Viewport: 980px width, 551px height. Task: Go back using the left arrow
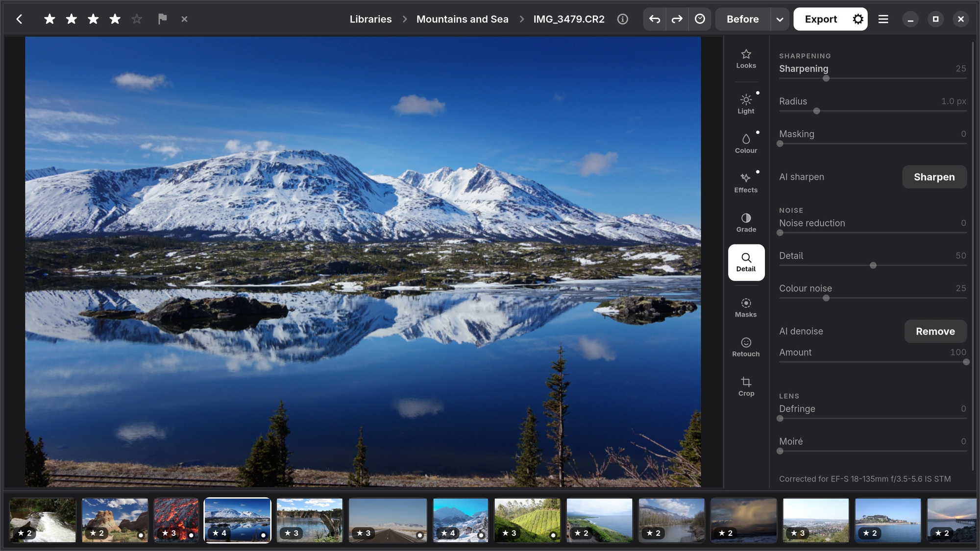point(19,19)
